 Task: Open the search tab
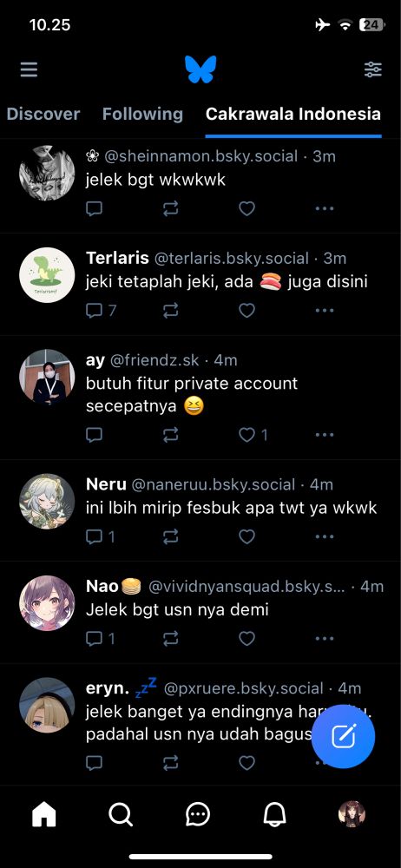120,814
